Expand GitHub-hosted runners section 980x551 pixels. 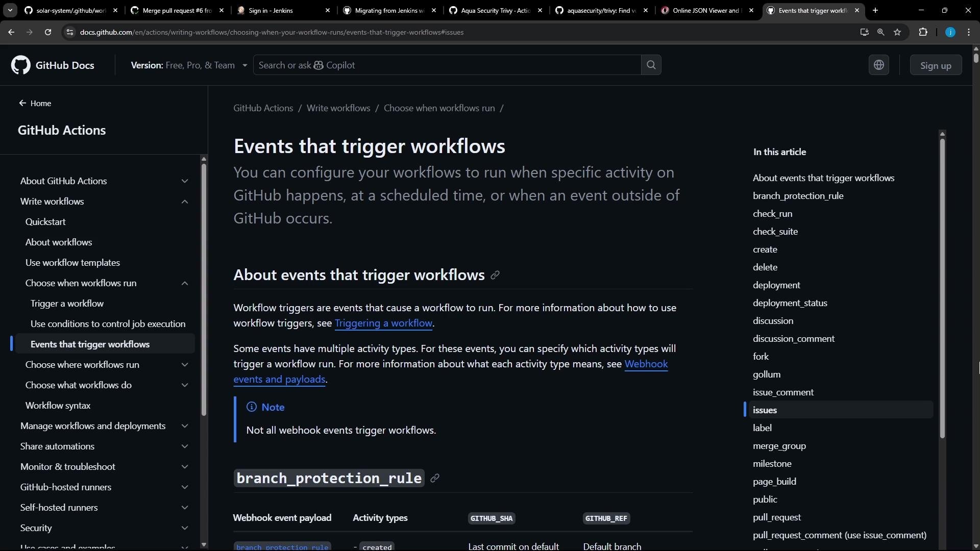point(185,487)
